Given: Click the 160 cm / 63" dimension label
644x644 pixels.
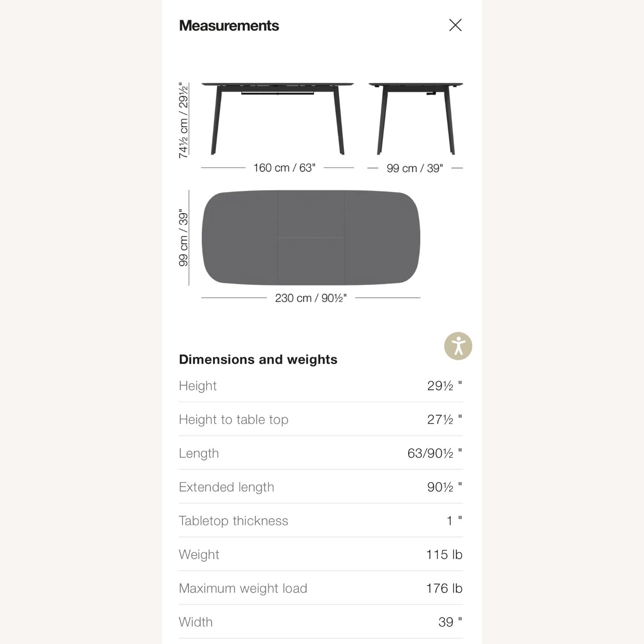Looking at the screenshot, I should coord(284,168).
